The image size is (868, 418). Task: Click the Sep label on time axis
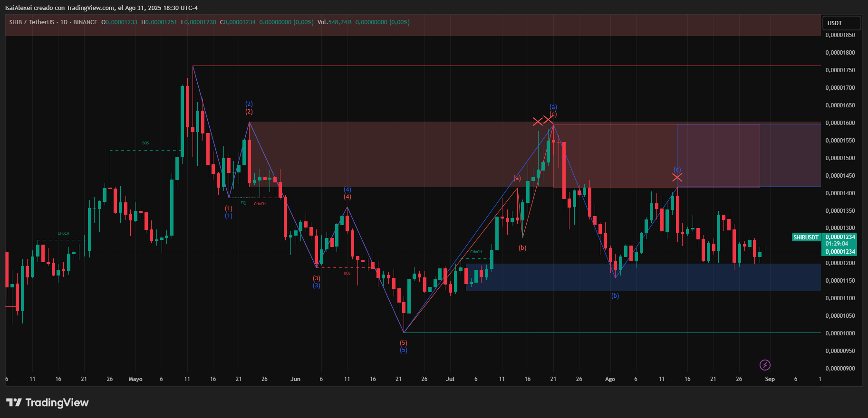(x=770, y=379)
